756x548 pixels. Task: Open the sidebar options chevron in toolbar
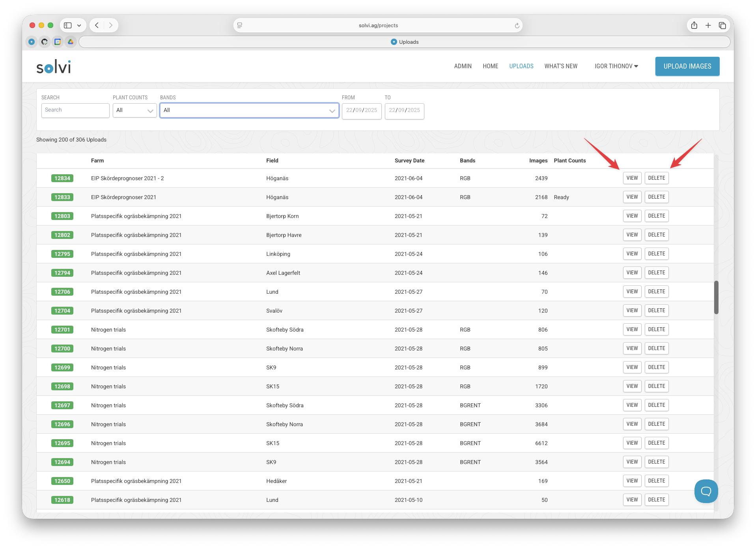(79, 25)
